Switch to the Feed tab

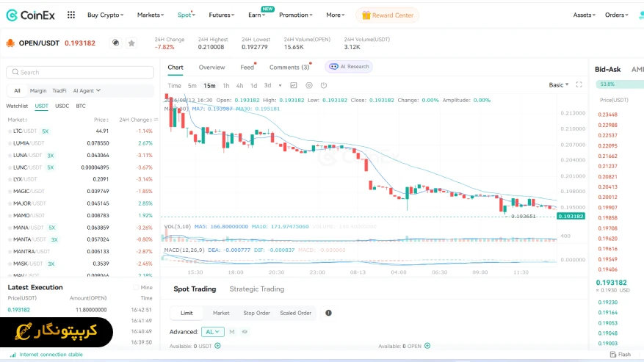(247, 68)
